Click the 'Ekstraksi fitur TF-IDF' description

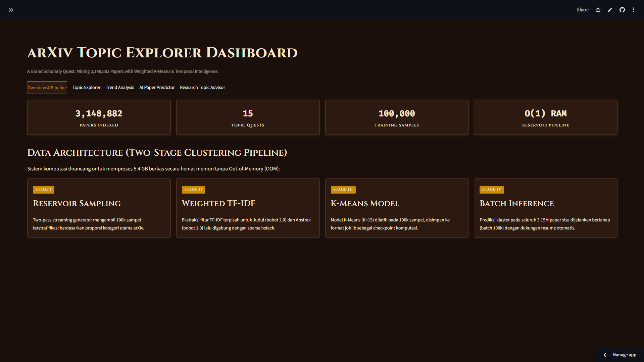[x=246, y=224]
